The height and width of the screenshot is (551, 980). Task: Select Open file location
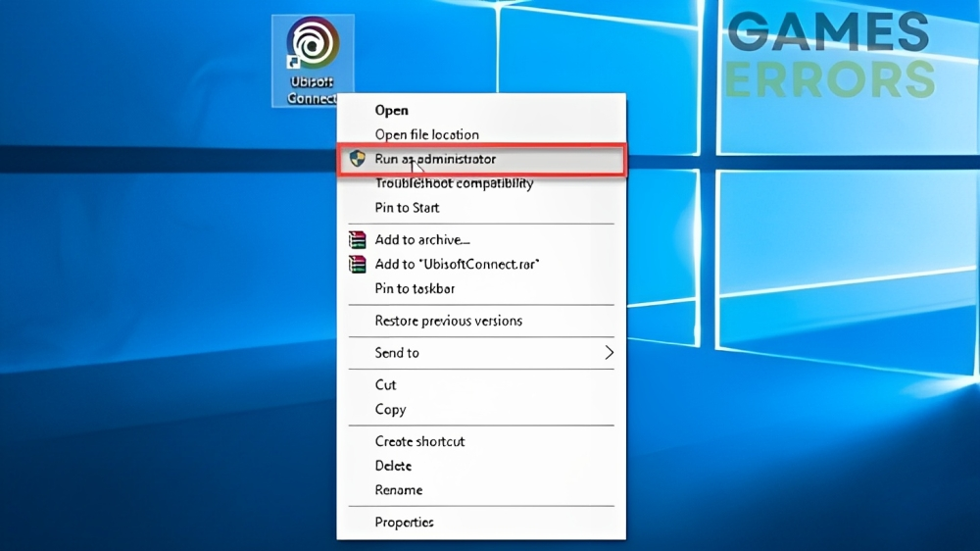click(481, 134)
